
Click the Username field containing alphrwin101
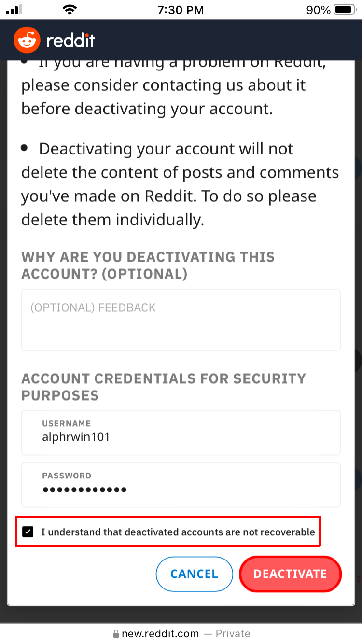coord(181,432)
